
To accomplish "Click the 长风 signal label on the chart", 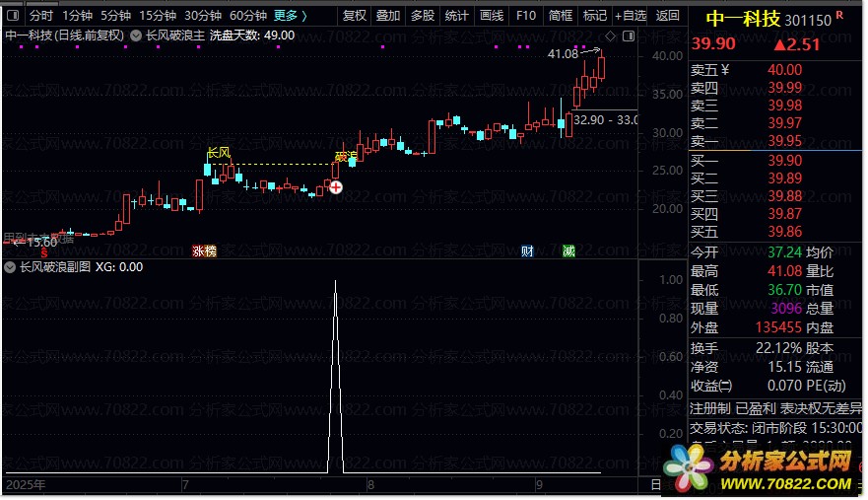I will point(218,153).
